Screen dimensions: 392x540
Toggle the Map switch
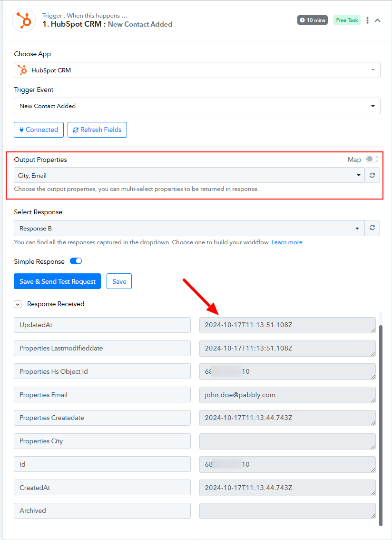pyautogui.click(x=372, y=159)
